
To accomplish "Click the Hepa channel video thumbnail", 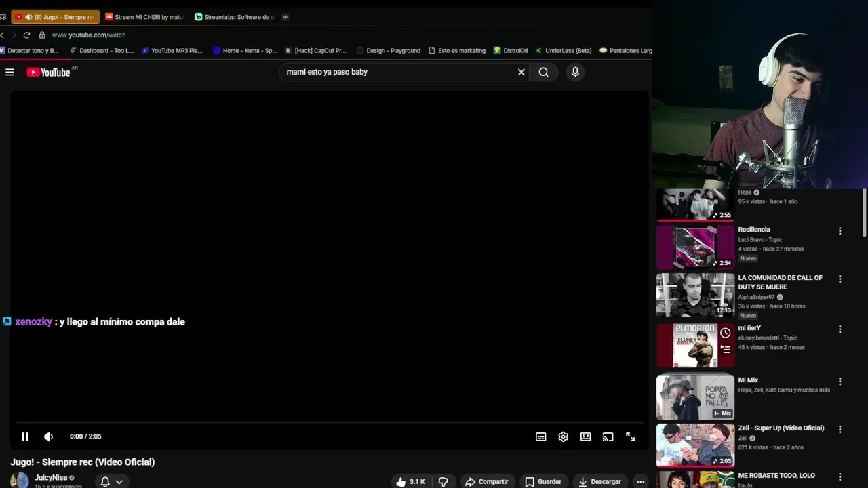I will pos(695,205).
